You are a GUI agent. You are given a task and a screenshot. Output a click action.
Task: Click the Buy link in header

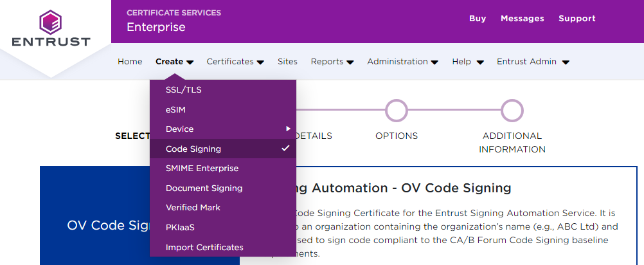[x=478, y=19]
